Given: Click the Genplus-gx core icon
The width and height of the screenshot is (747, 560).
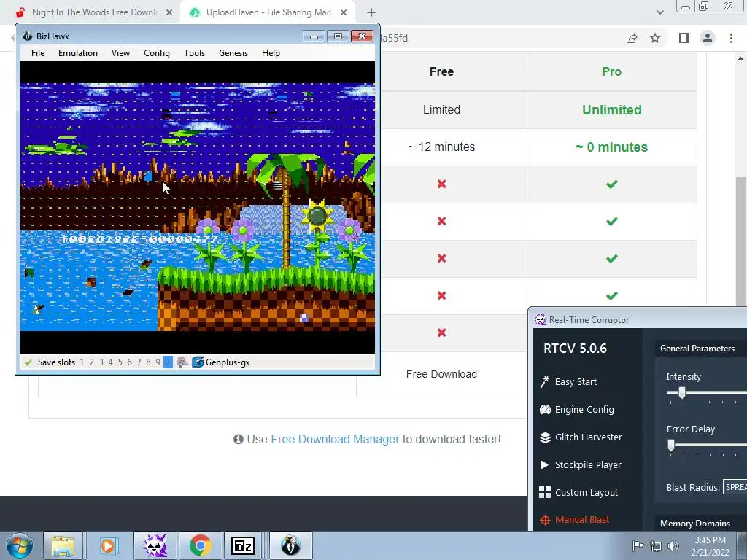Looking at the screenshot, I should 198,362.
